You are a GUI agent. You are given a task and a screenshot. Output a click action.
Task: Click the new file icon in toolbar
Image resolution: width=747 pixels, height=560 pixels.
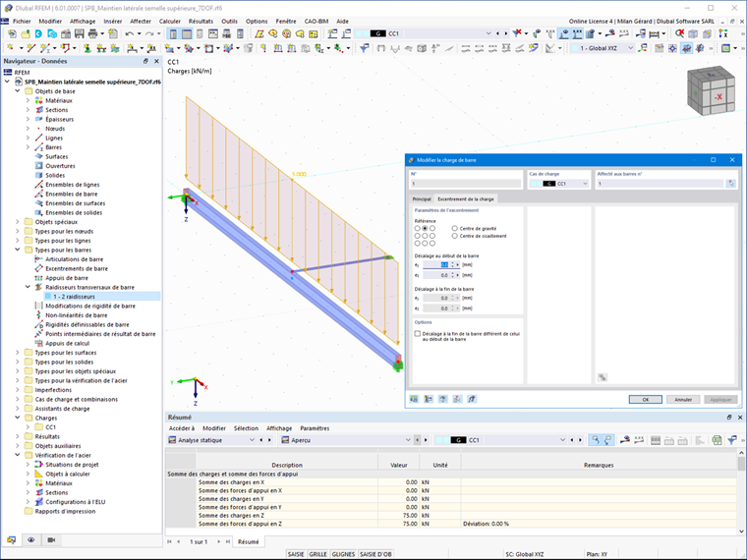coord(12,33)
